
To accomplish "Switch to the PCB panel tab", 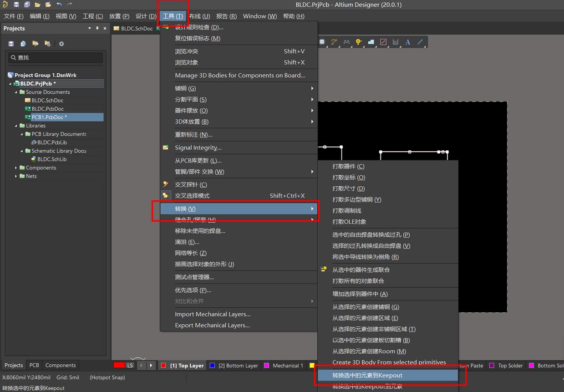I will (x=34, y=365).
